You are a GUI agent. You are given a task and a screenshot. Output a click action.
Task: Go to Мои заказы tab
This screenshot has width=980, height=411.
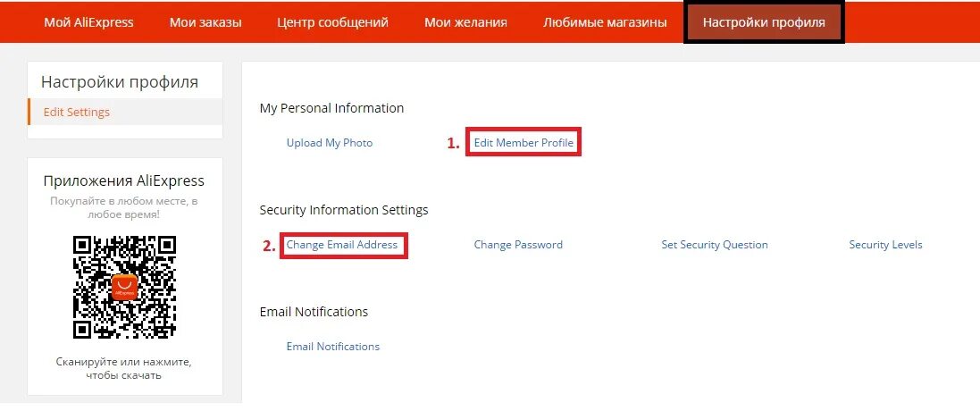(x=205, y=22)
